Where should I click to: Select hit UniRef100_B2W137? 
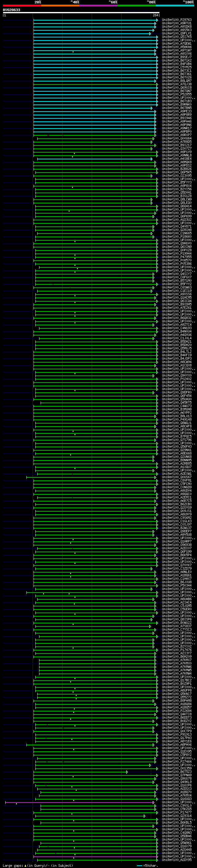177,528
